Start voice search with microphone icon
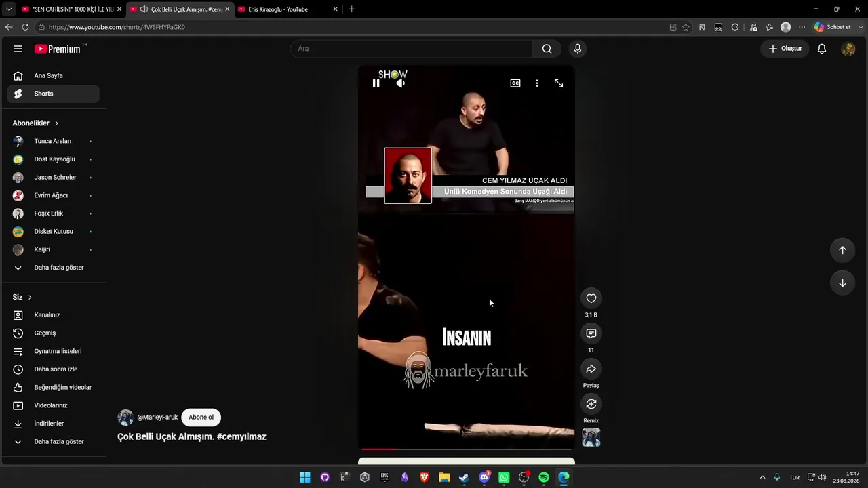868x488 pixels. (x=578, y=49)
